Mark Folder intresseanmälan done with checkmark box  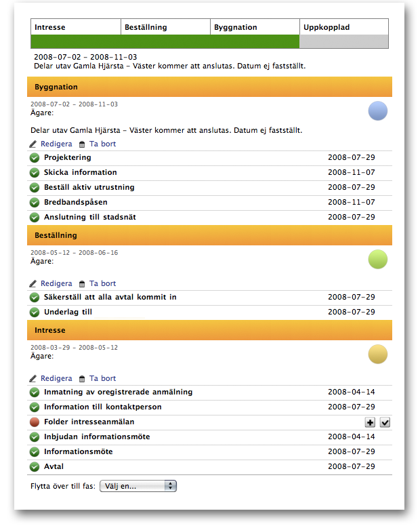tap(385, 422)
